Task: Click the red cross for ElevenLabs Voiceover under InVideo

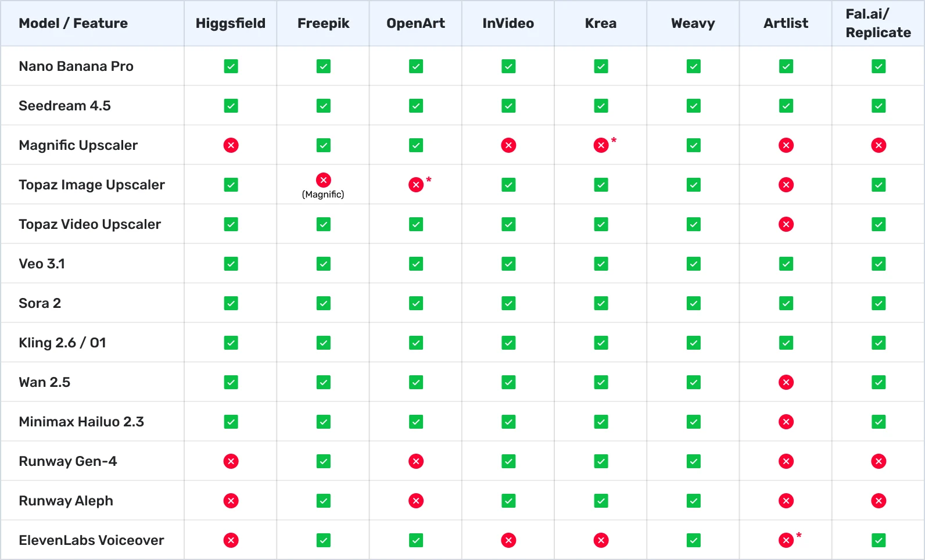Action: point(508,540)
